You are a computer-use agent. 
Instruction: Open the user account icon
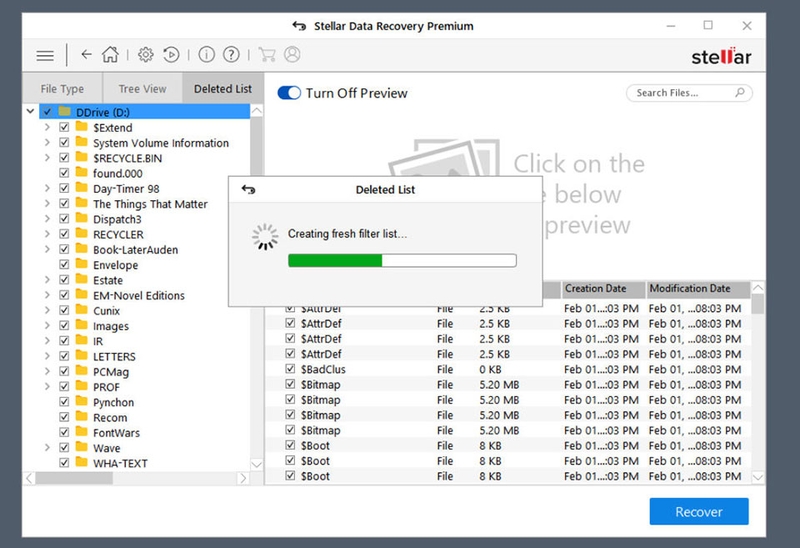tap(292, 55)
